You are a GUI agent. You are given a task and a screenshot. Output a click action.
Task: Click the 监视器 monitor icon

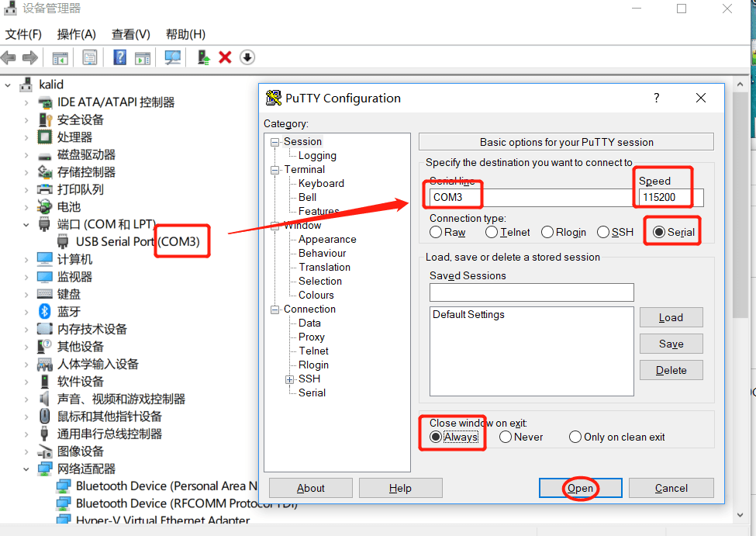(x=44, y=276)
